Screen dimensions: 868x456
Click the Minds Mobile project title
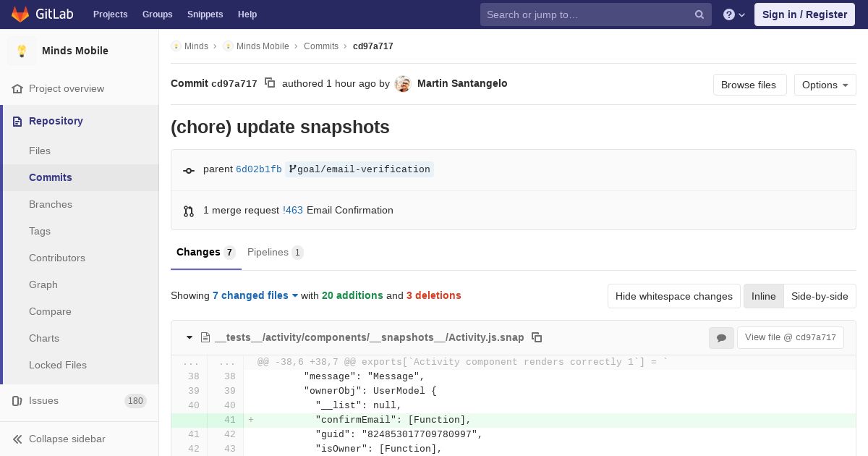click(75, 51)
